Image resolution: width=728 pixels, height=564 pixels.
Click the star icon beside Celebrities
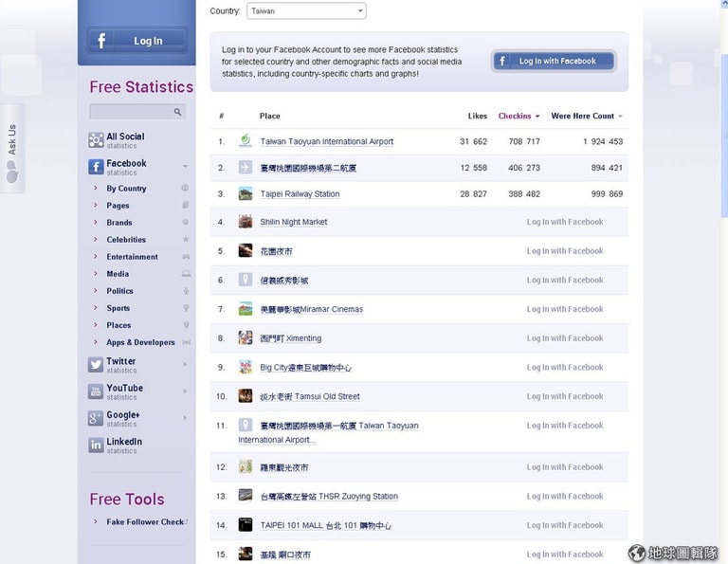[186, 239]
